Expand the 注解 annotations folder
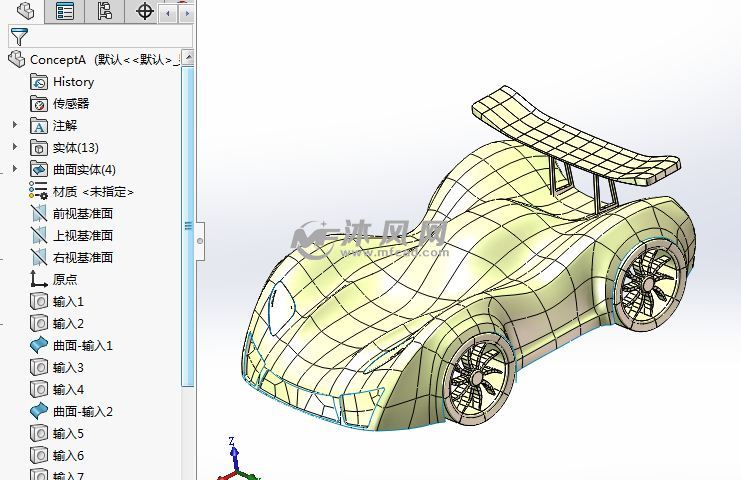The image size is (741, 480). coord(15,125)
